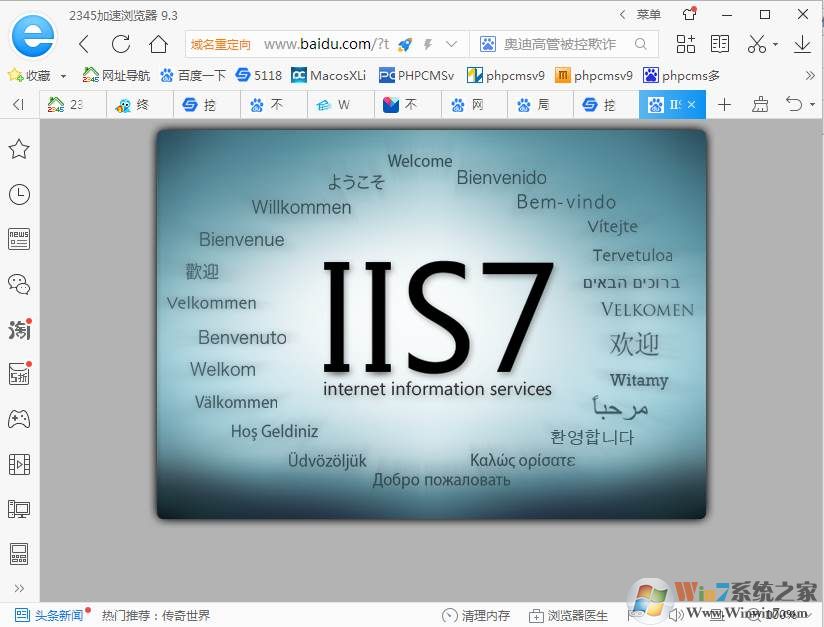Viewport: 824px width, 627px height.
Task: Open the 网址导航 bookmark
Action: (x=116, y=76)
